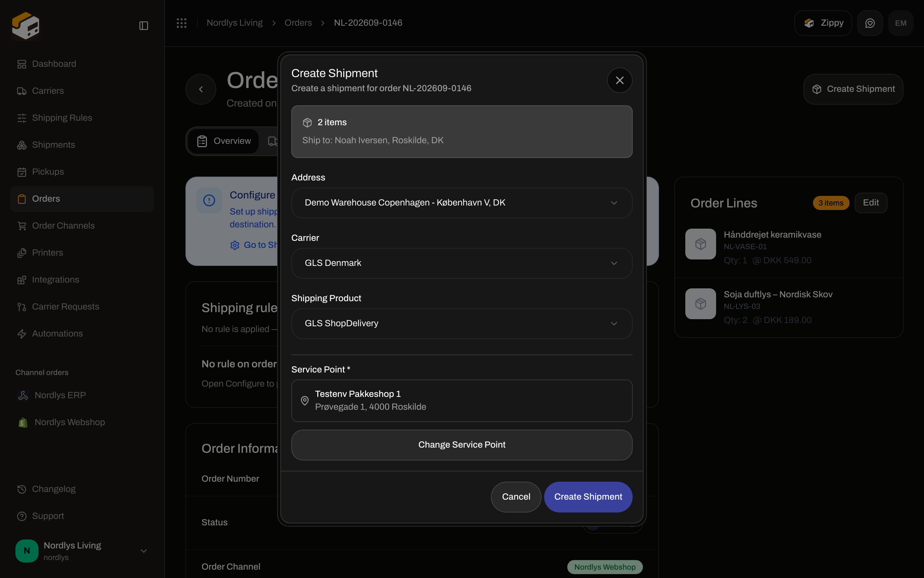Open Automations in the sidebar
Screen dimensions: 924x578
click(x=82, y=334)
